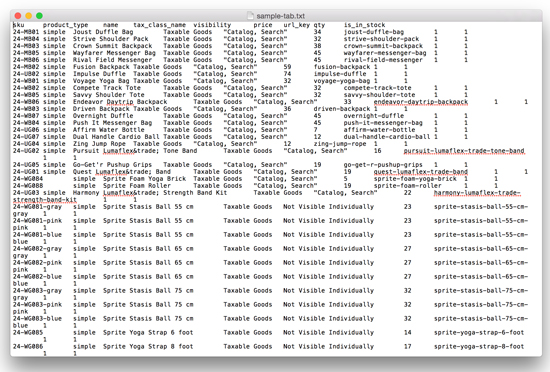
Task: Click the SKU '24-WG083-blue'
Action: pos(37,319)
